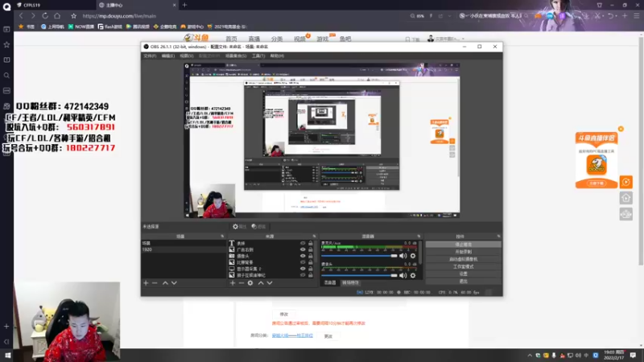Screen dimensions: 644x362
Task: Reload the Douyu page
Action: 45,16
